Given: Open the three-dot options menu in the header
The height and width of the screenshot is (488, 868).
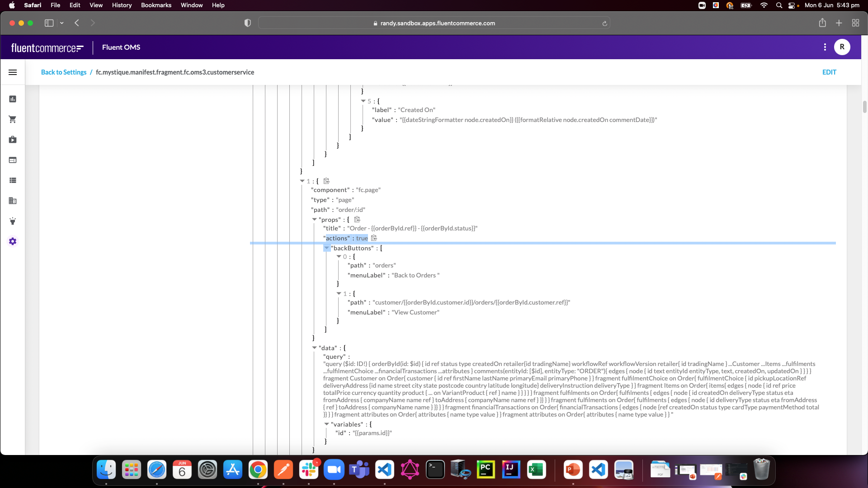Looking at the screenshot, I should tap(825, 47).
